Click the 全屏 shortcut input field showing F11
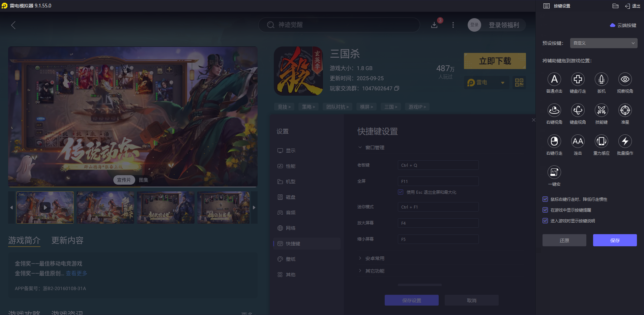Screen dimensions: 644x315 [x=438, y=181]
